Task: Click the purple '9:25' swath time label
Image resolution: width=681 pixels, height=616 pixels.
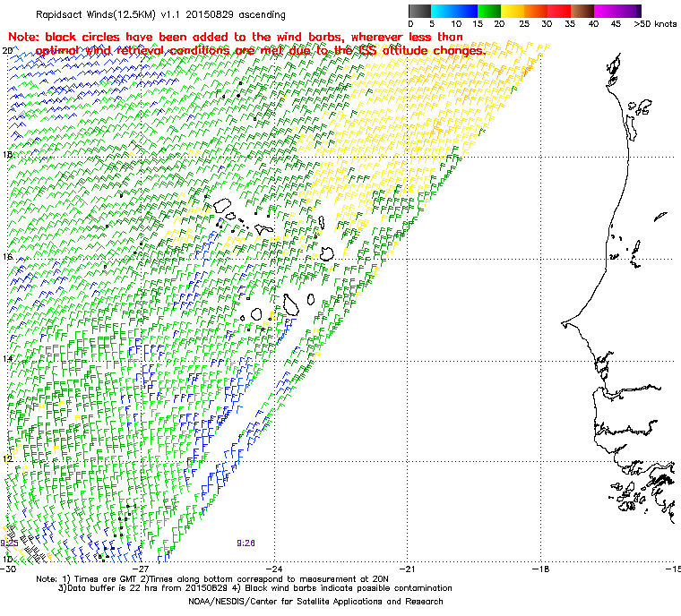Action: (9, 543)
